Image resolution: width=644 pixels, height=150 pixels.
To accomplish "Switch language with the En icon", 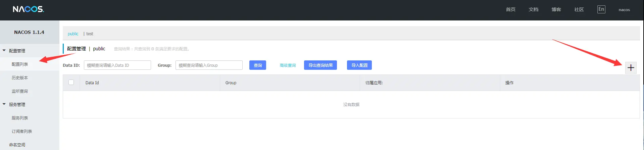I will pos(601,9).
